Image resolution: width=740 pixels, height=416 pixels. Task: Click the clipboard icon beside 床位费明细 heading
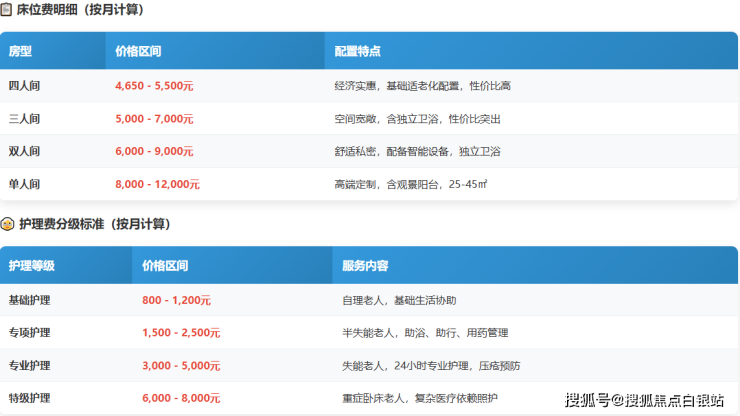point(7,10)
